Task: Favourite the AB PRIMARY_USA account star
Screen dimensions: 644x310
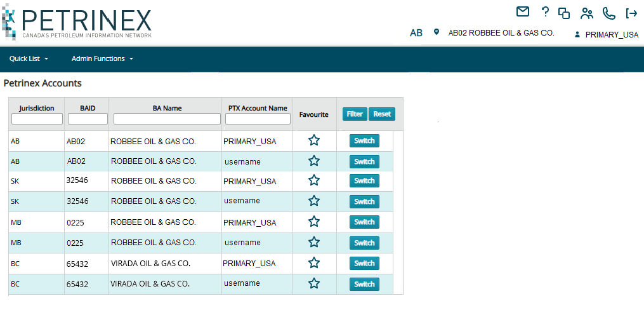Action: coord(314,140)
